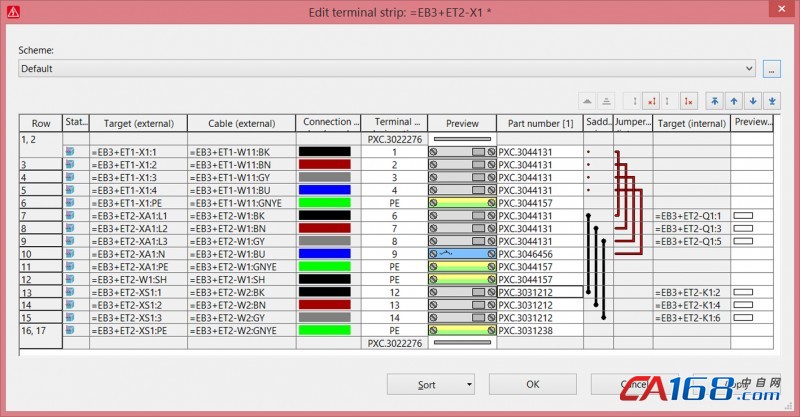Click status icon for =EB3+ET2-W1:SH row
This screenshot has height=417, width=800.
[70, 279]
